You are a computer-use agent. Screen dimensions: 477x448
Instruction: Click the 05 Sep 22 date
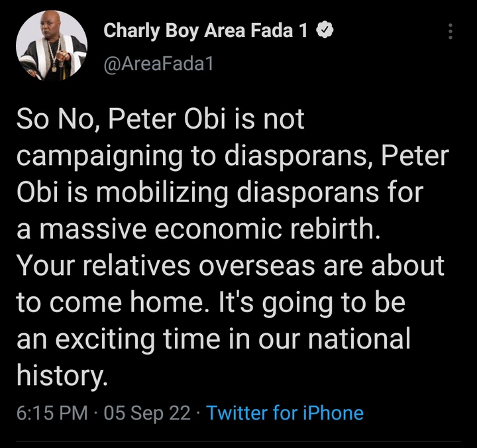point(147,413)
